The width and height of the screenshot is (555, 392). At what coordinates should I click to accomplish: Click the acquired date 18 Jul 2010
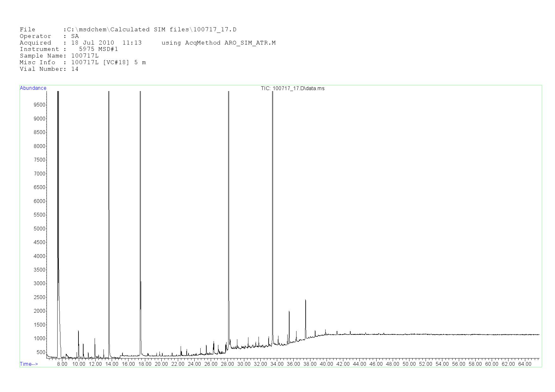tap(92, 43)
